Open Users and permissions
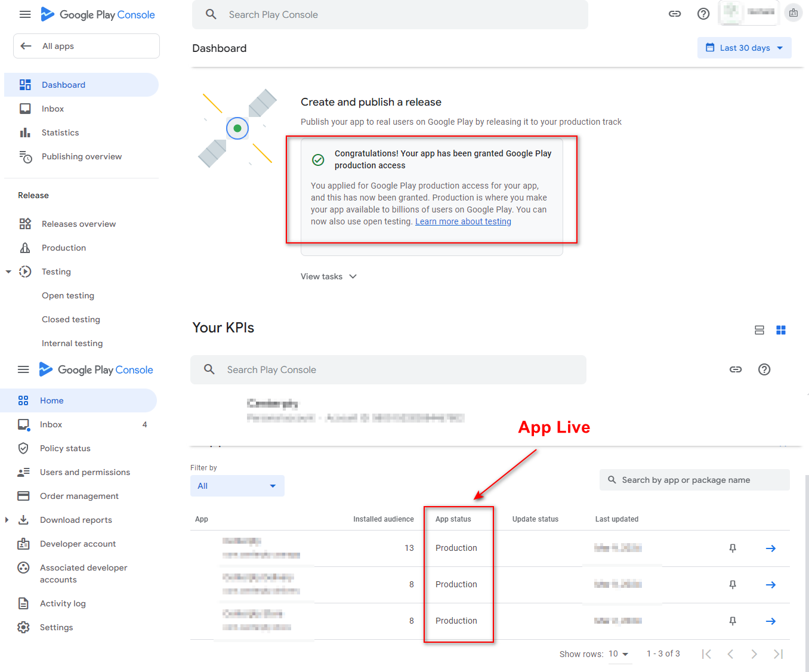Viewport: 809px width, 672px height. (x=85, y=472)
